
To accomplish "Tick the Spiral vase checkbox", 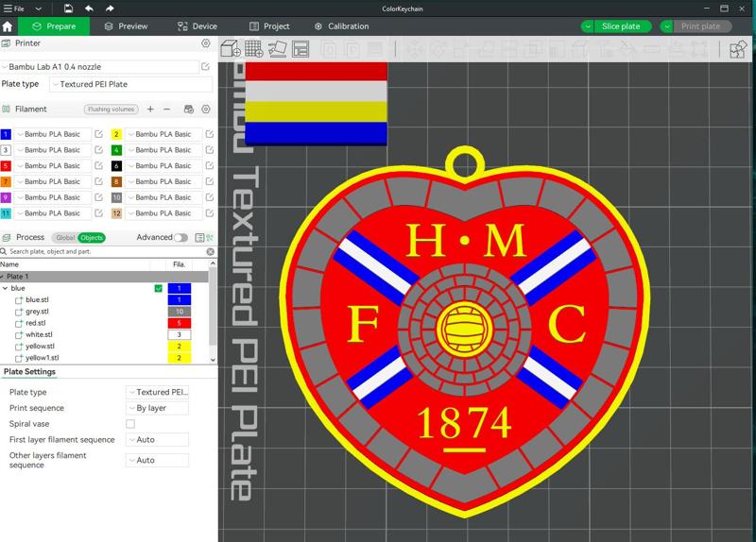I will pos(130,424).
